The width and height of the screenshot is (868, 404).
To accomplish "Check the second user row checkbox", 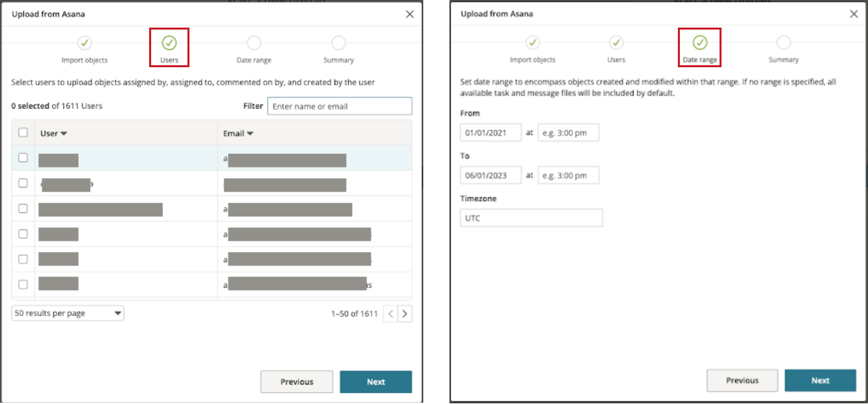I will coord(23,183).
